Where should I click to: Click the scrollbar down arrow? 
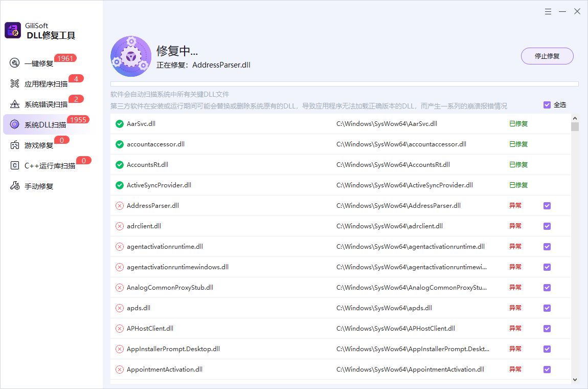point(575,379)
